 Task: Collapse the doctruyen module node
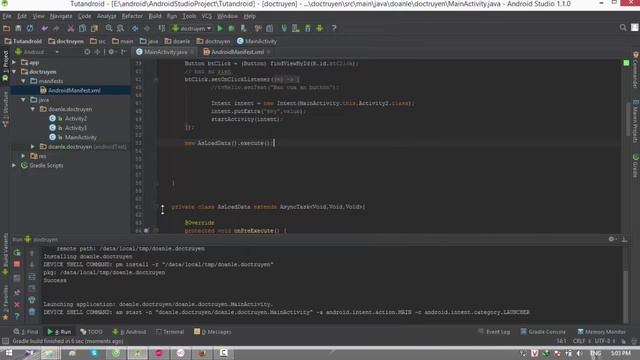click(14, 72)
